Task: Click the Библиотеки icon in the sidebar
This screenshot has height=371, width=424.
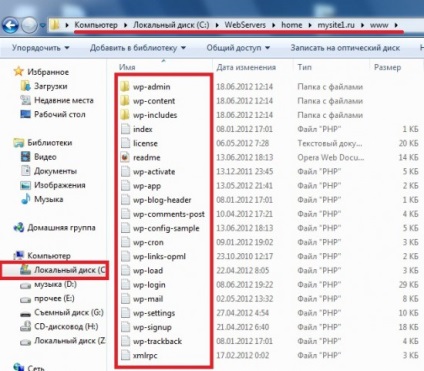Action: (19, 143)
